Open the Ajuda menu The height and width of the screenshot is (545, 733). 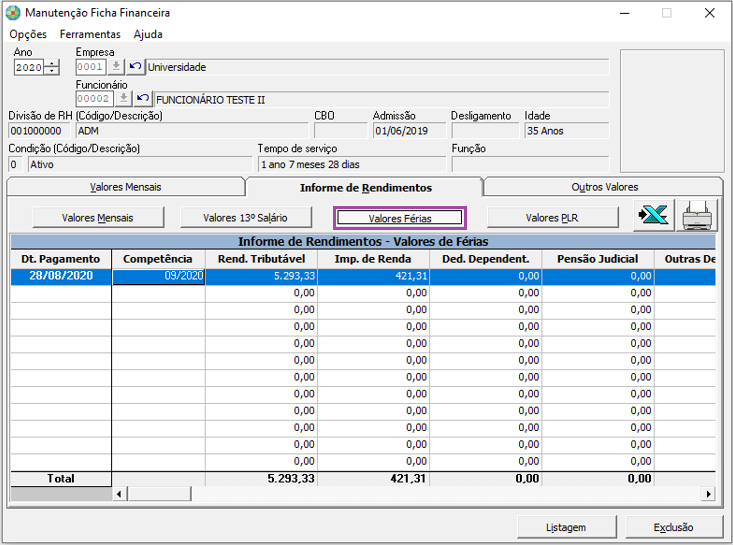click(148, 34)
